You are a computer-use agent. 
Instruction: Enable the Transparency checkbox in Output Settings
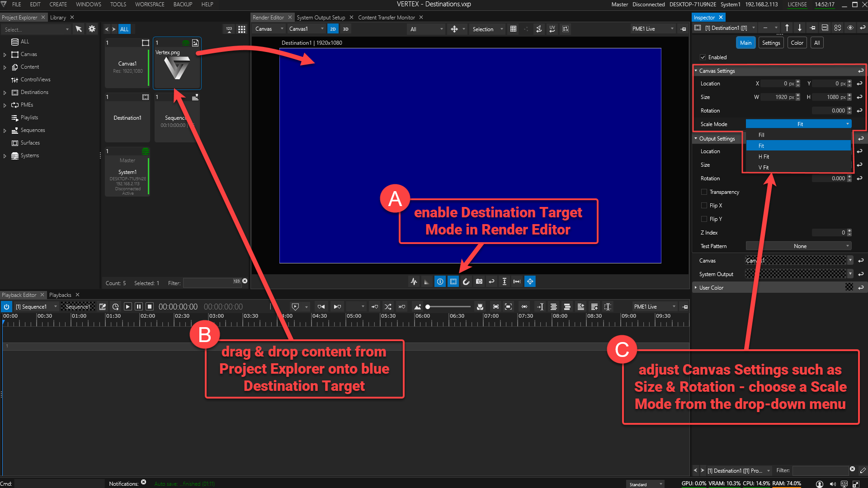coord(704,192)
